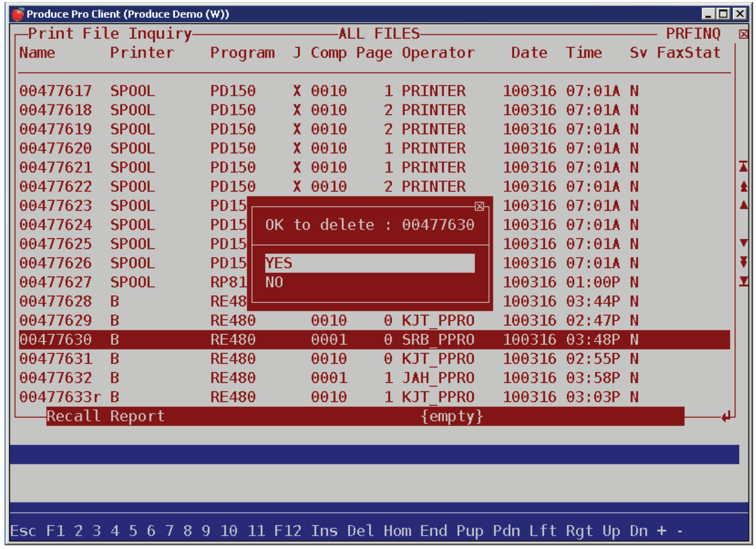The width and height of the screenshot is (756, 549).
Task: Click the page down double arrow
Action: (743, 262)
